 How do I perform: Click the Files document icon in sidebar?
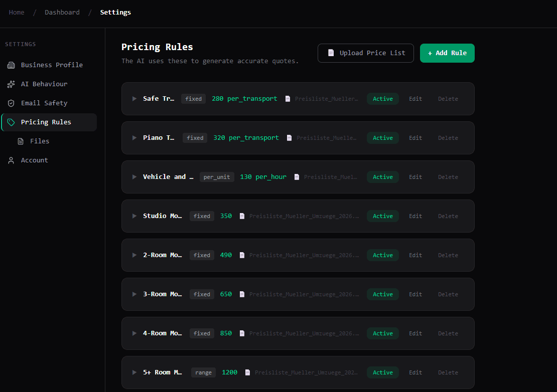coord(21,141)
